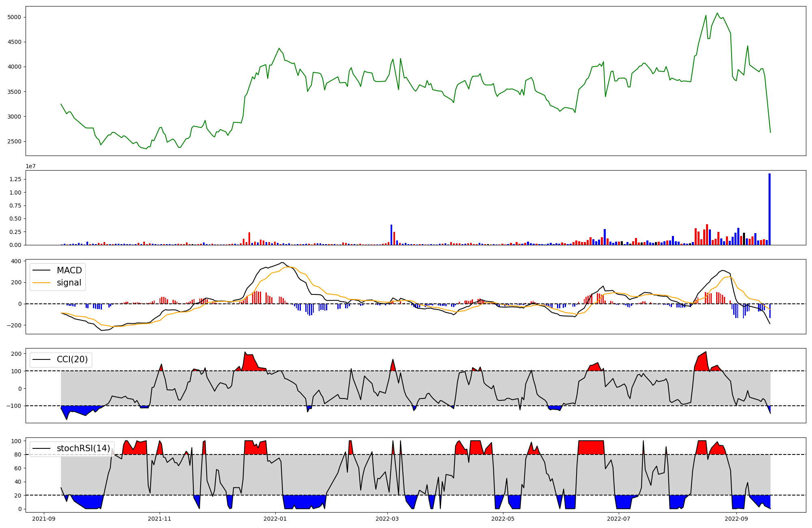This screenshot has height=528, width=812.
Task: Click the 2022-05 x-axis date label
Action: (503, 518)
